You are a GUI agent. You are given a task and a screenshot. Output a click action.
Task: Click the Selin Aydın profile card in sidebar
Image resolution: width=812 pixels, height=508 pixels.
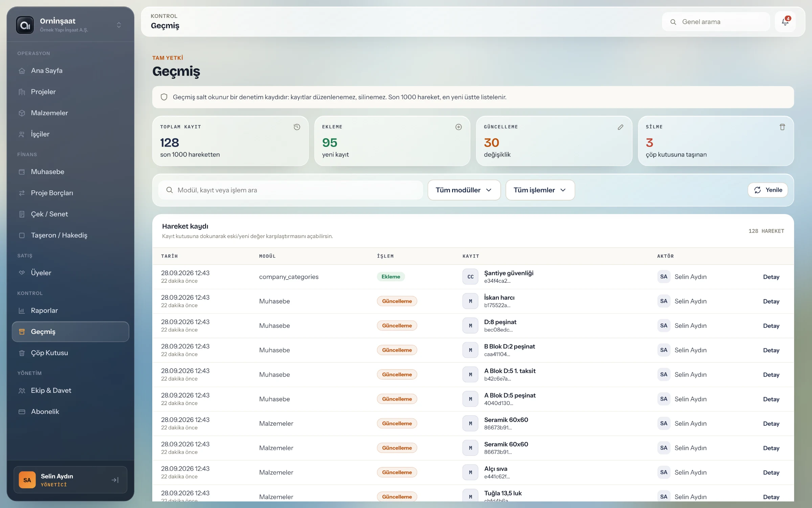(x=70, y=480)
